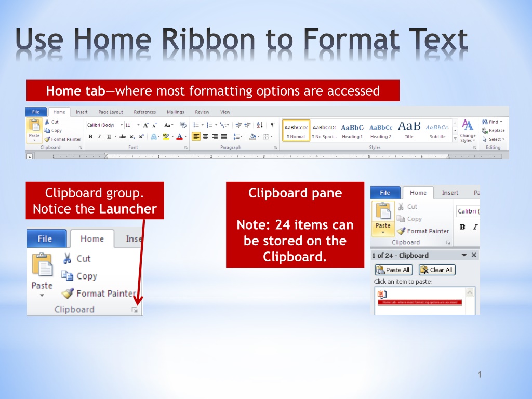The height and width of the screenshot is (399, 532).
Task: Select Center alignment in Paragraph group
Action: click(205, 137)
